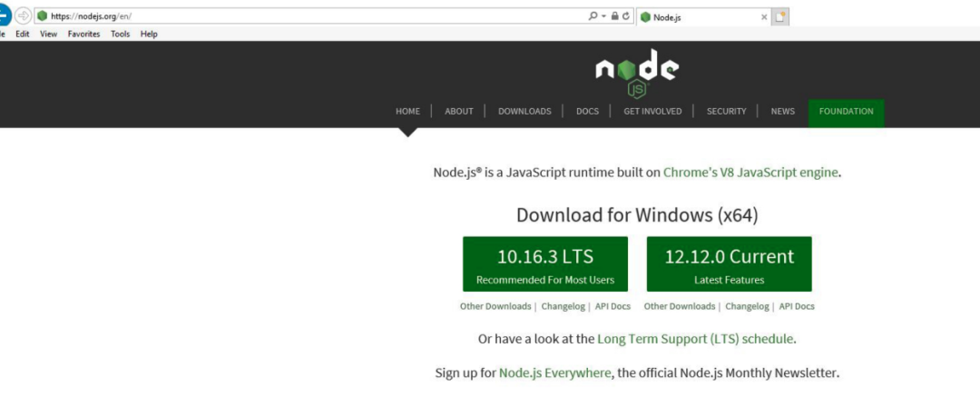Click the browser forward arrow button
The width and height of the screenshot is (980, 407).
point(23,15)
